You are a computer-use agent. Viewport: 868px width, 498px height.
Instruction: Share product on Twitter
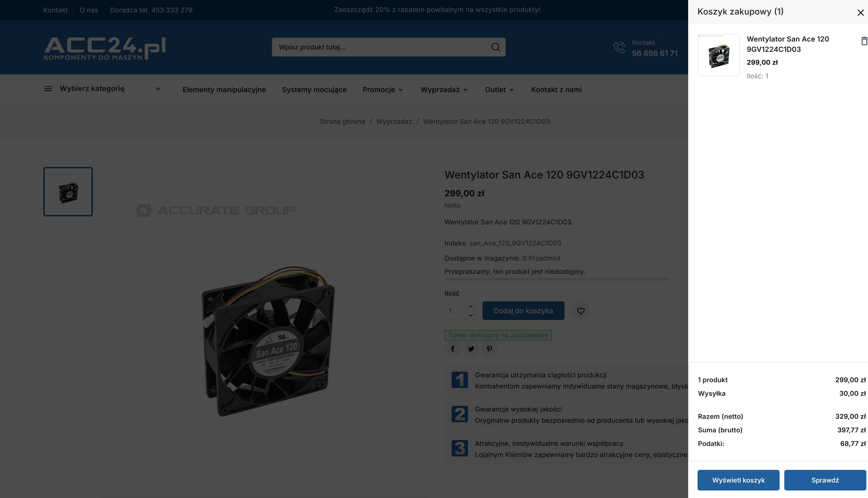[471, 349]
